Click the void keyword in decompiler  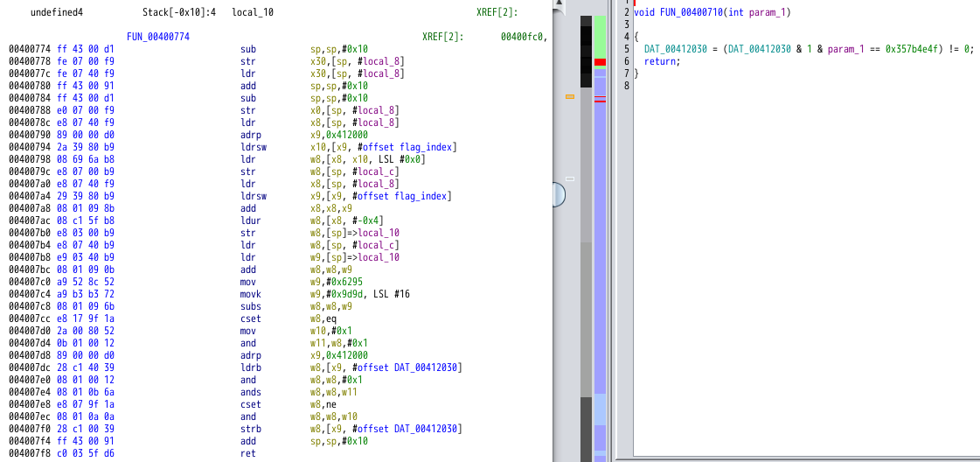click(x=644, y=12)
